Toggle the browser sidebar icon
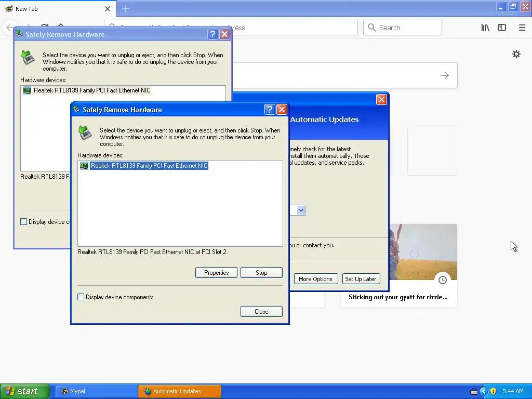 [502, 28]
